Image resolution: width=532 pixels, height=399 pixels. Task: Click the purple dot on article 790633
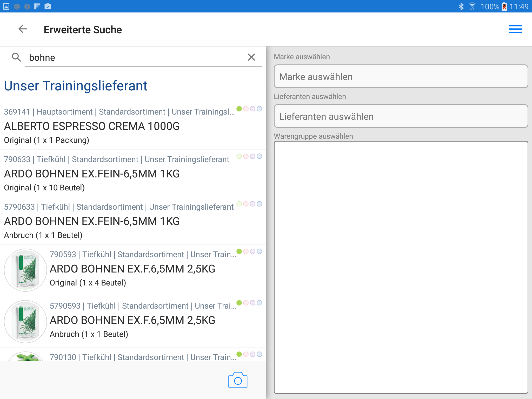[252, 156]
